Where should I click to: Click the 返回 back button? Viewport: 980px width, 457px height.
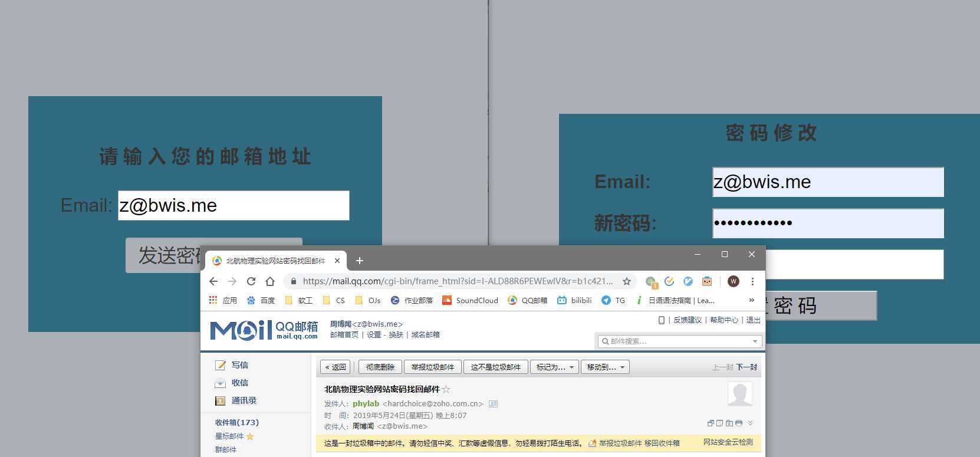click(336, 367)
